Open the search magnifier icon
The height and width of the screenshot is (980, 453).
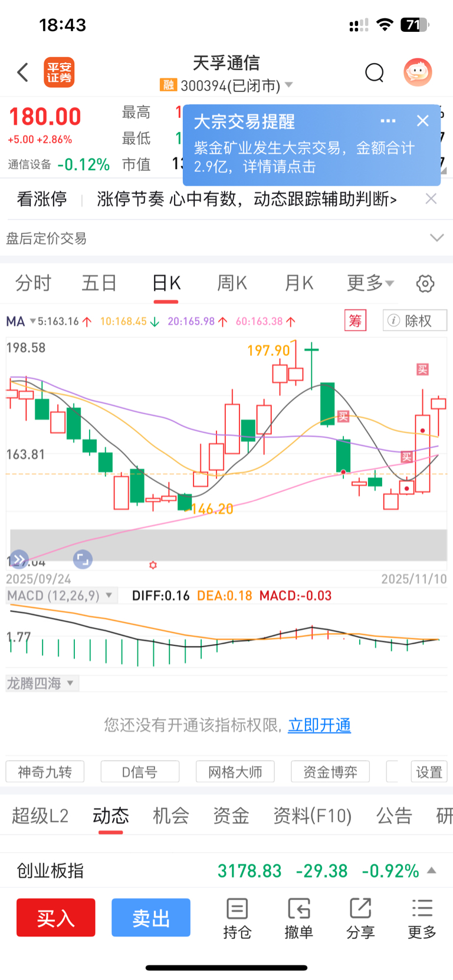point(374,72)
